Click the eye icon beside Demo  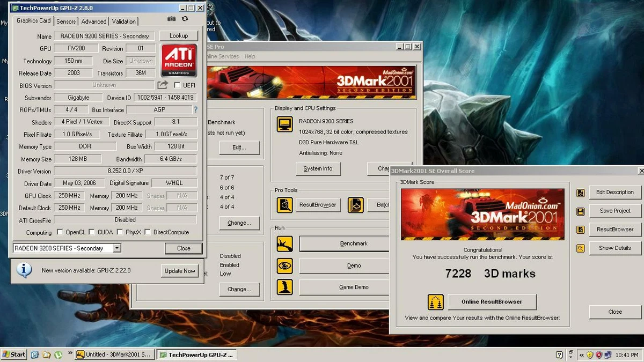point(284,265)
